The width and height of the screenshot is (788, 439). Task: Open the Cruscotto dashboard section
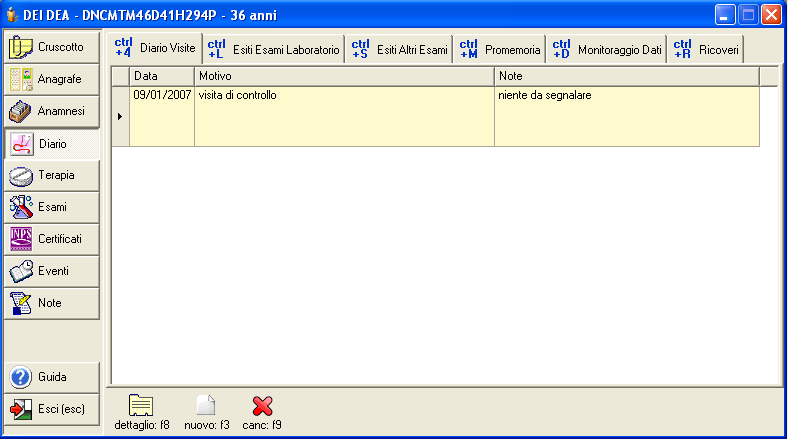pyautogui.click(x=52, y=47)
